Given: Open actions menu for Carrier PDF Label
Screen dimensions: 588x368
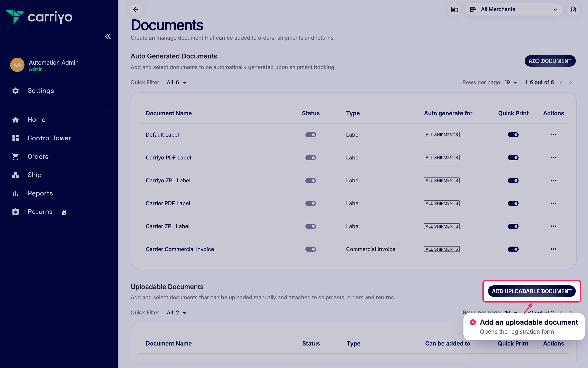Looking at the screenshot, I should tap(553, 203).
